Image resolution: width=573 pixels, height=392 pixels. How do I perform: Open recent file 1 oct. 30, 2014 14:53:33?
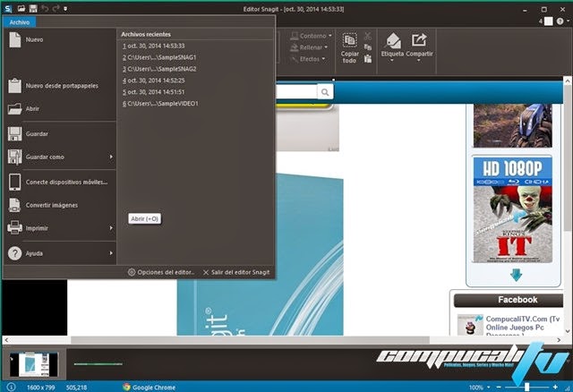click(153, 46)
